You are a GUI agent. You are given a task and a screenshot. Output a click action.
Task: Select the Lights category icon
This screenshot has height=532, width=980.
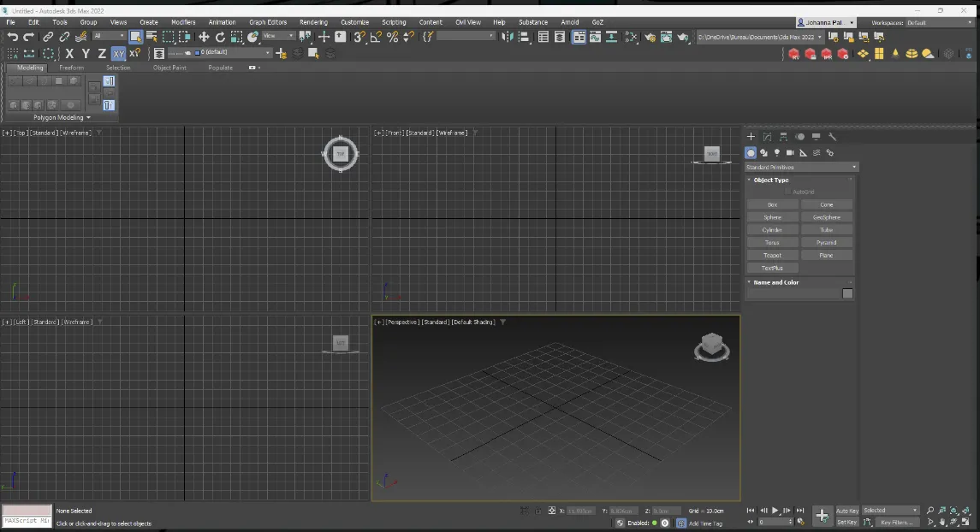[x=777, y=152]
